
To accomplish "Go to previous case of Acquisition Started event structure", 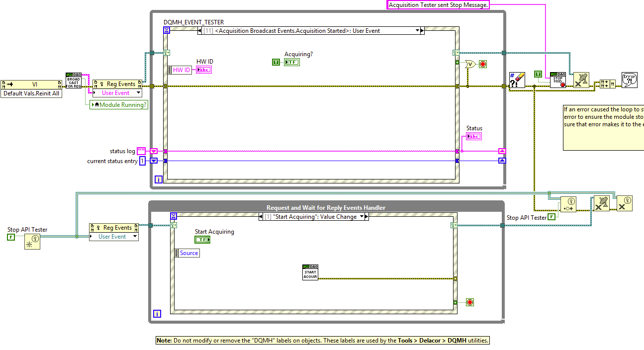I will (x=200, y=31).
